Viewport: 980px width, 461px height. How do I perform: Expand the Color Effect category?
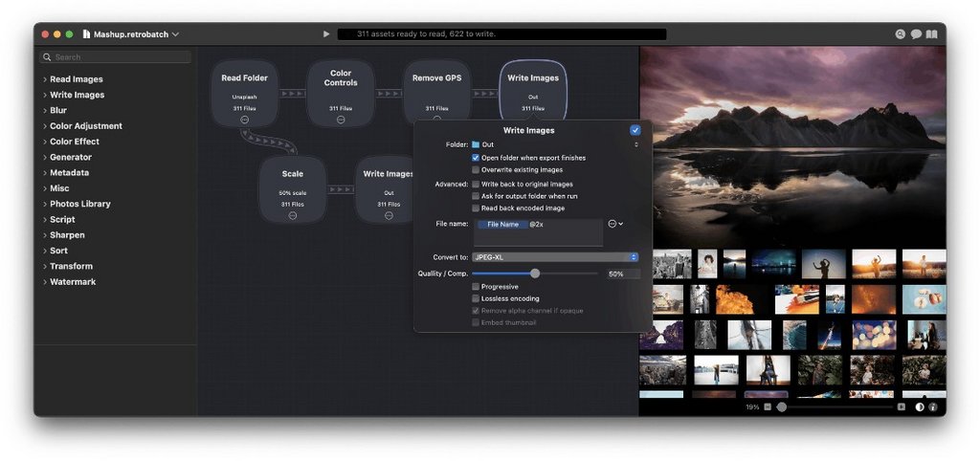(x=45, y=142)
